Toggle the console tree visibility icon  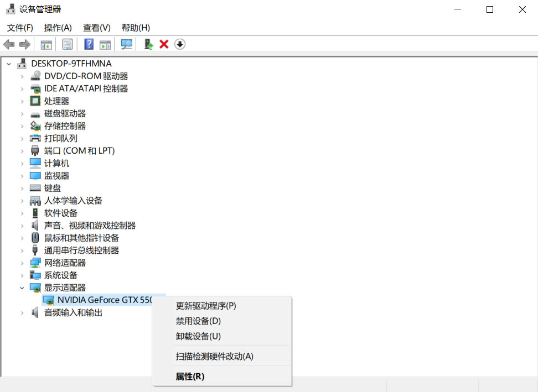[46, 44]
